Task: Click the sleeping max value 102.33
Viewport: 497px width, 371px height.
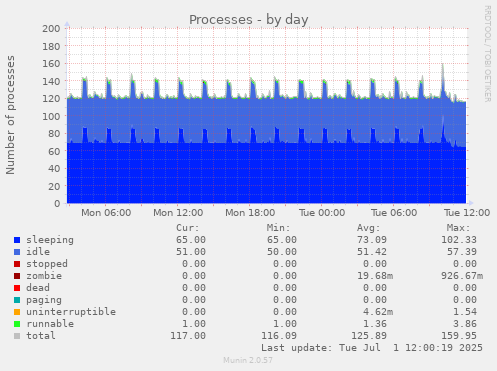Action: pyautogui.click(x=459, y=240)
